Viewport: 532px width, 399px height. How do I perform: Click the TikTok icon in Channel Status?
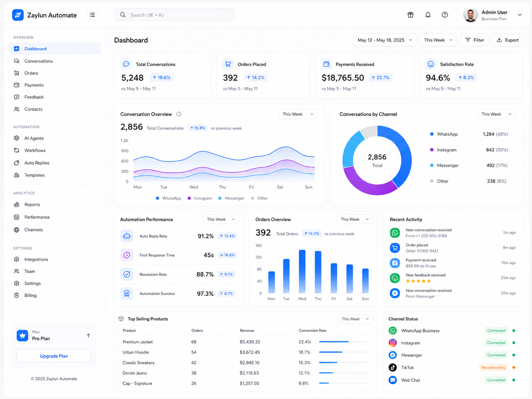pyautogui.click(x=393, y=367)
